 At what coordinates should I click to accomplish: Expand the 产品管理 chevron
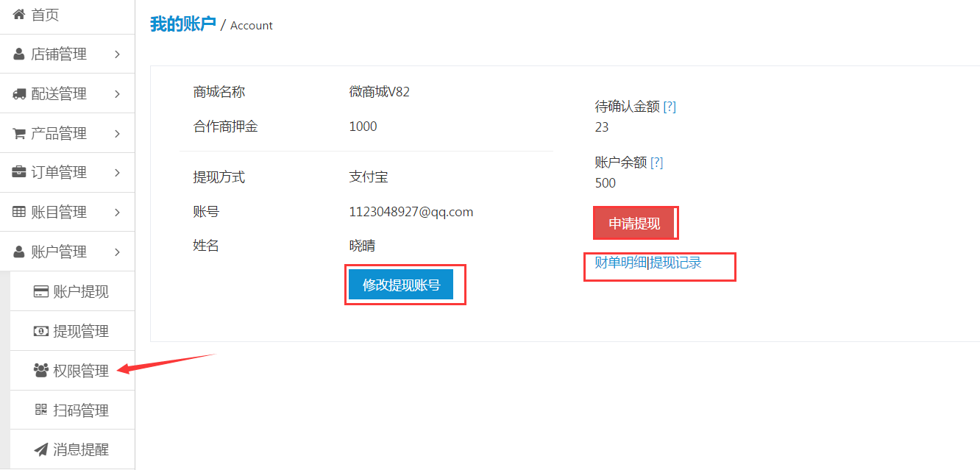point(118,134)
